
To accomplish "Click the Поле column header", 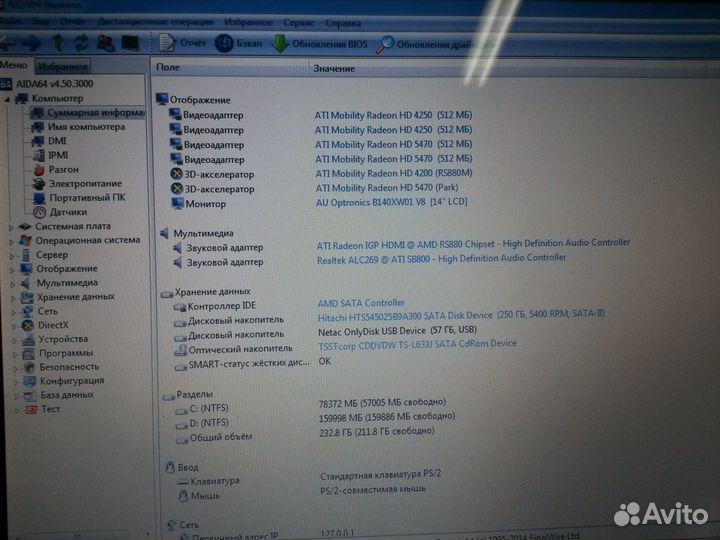I will coord(230,68).
